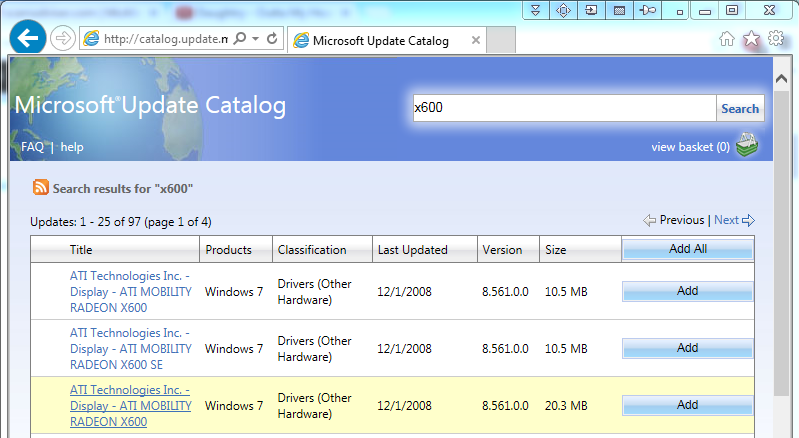Click the vertical scrollbar thumb

(x=781, y=243)
